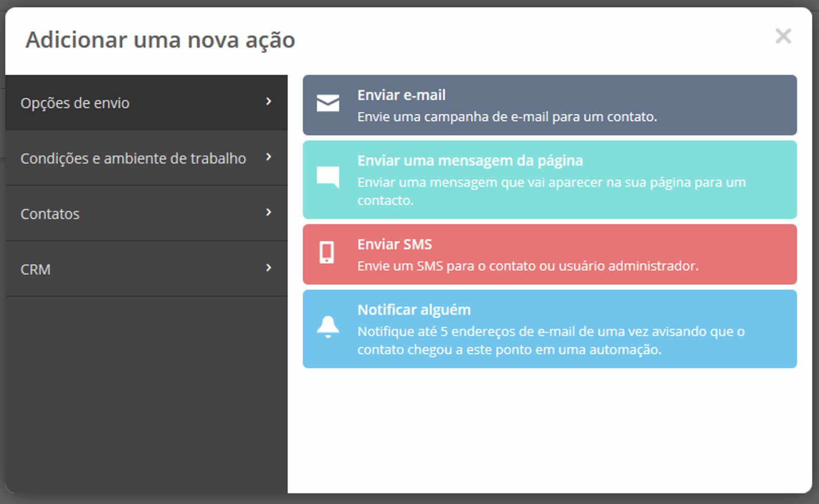Image resolution: width=819 pixels, height=504 pixels.
Task: Expand the Opções de envio chevron
Action: (268, 101)
